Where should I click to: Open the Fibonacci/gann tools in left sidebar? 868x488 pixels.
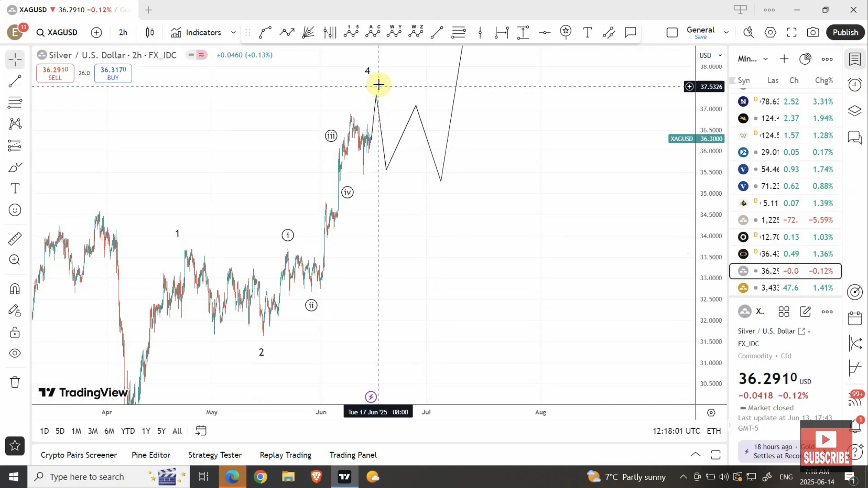point(15,102)
